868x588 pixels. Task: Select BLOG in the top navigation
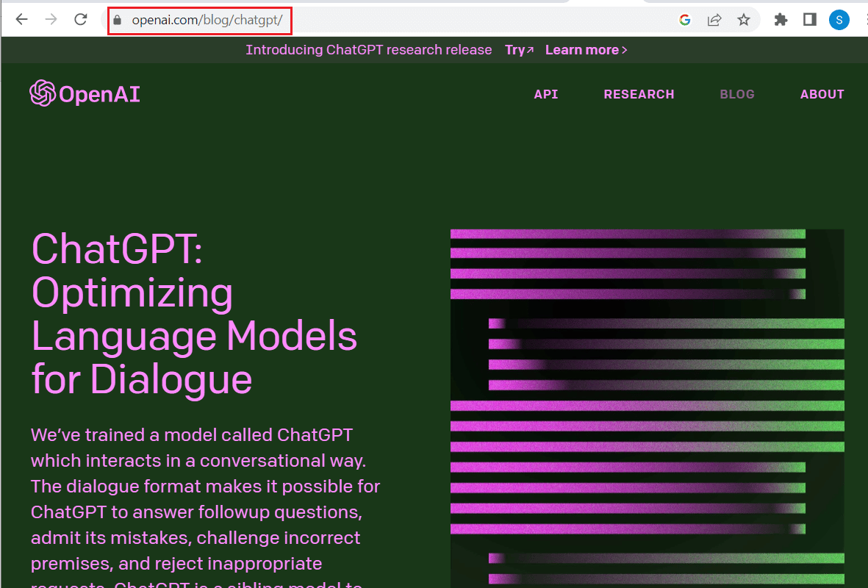736,94
